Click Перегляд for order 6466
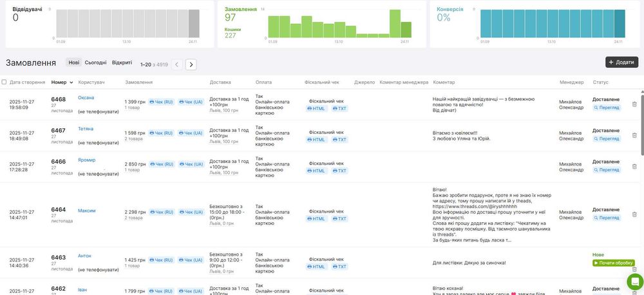Screen dimensions: 644x295 click(606, 170)
